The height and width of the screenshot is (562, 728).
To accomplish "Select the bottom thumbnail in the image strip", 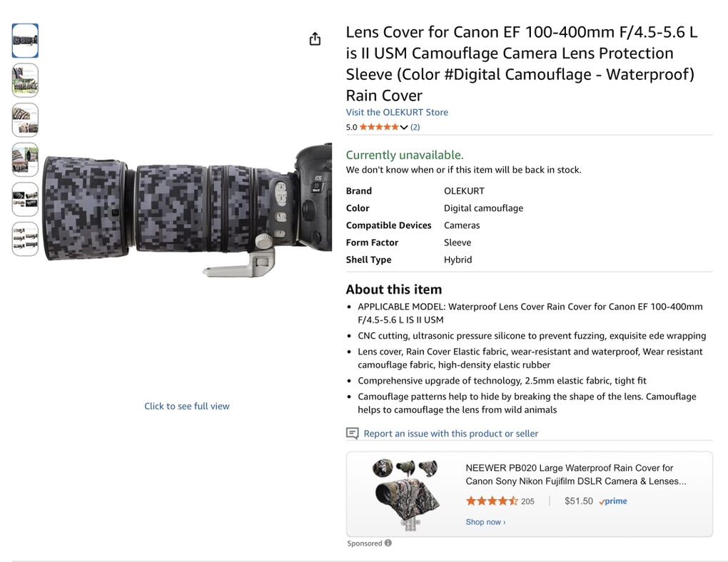I will [25, 239].
